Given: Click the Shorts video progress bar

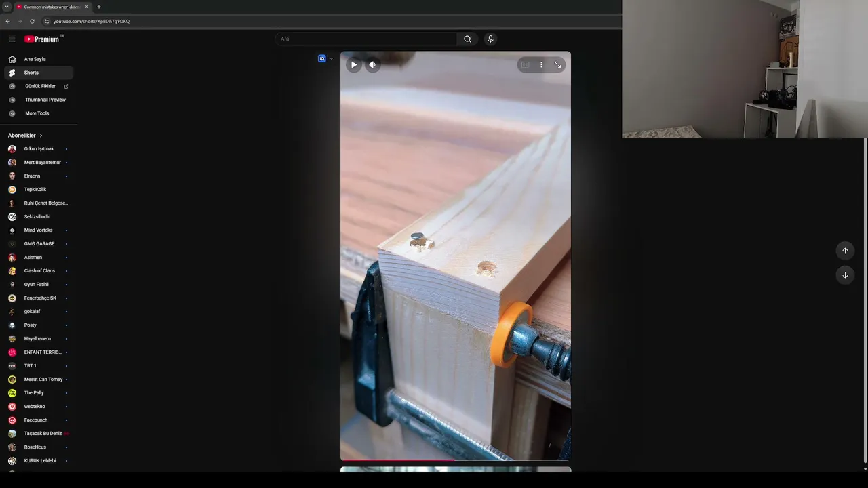Looking at the screenshot, I should click(x=456, y=460).
